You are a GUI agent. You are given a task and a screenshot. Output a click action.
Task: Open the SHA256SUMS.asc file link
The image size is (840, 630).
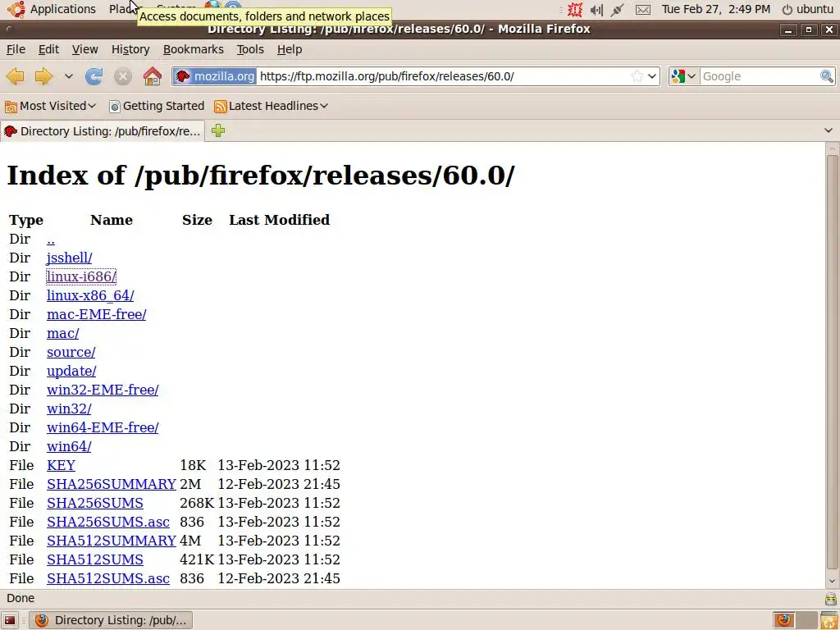pos(108,522)
